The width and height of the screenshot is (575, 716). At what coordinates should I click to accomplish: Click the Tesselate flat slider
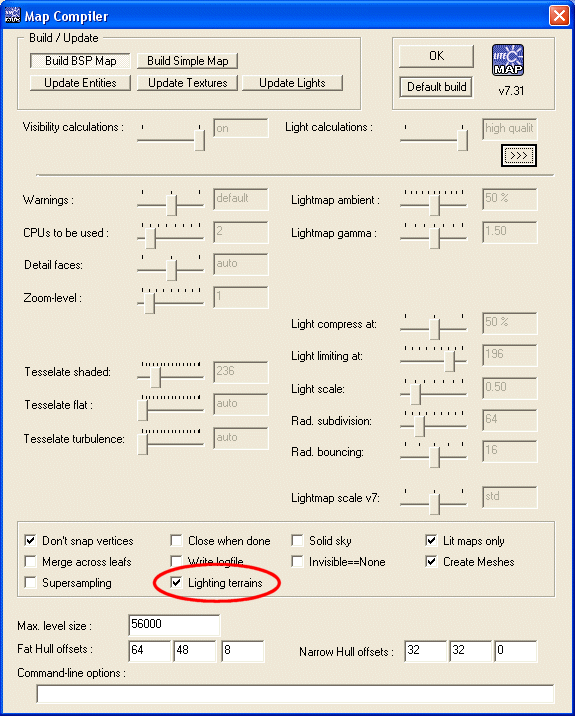click(171, 408)
